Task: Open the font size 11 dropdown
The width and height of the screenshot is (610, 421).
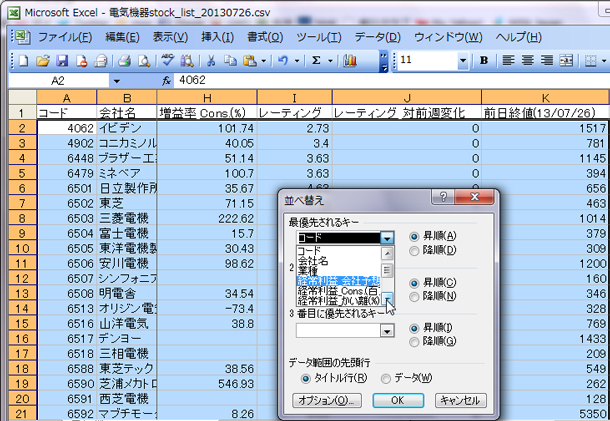Action: 463,61
